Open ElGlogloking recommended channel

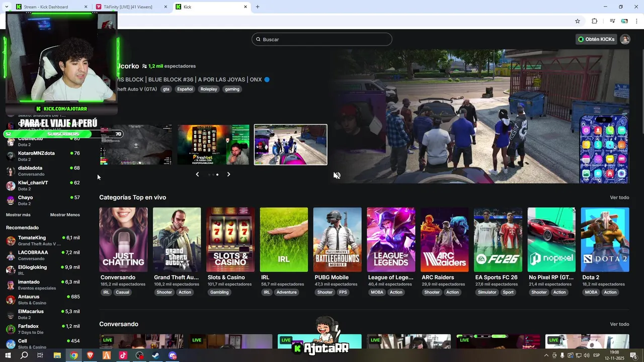coord(43,270)
